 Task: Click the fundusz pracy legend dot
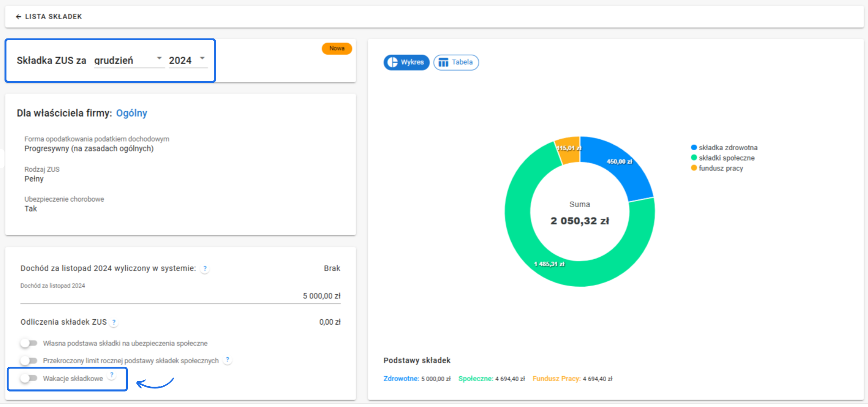[x=693, y=168]
